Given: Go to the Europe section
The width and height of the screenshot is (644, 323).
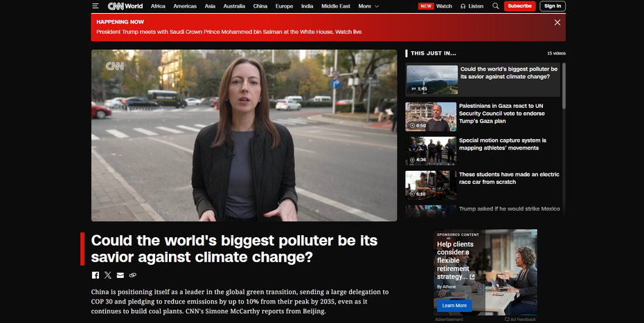Looking at the screenshot, I should [x=284, y=6].
